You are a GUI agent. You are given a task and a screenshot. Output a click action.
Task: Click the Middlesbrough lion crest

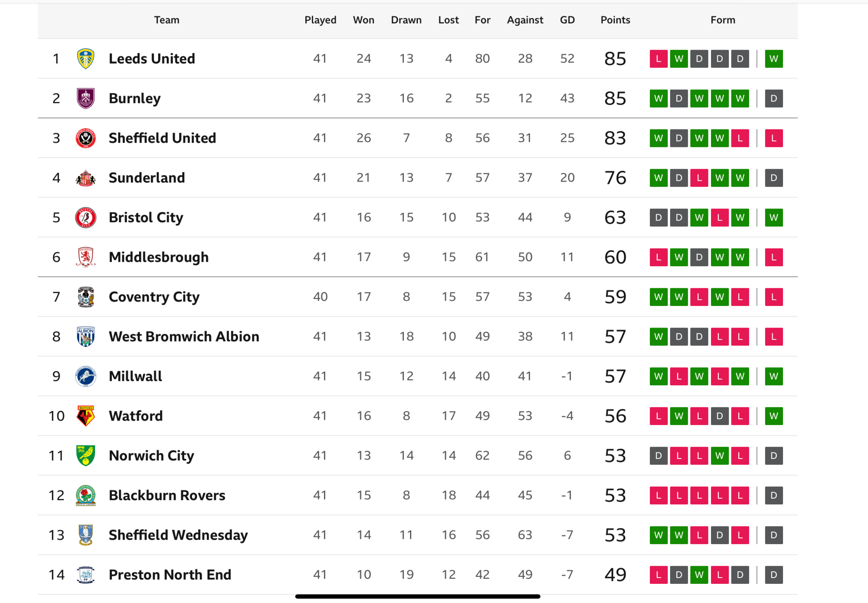pyautogui.click(x=85, y=257)
